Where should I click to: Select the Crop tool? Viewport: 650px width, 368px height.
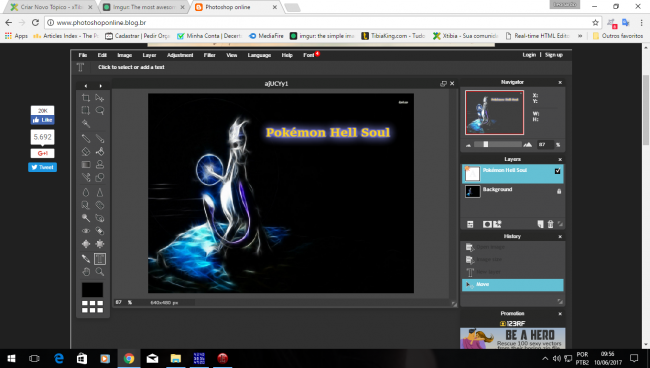point(86,98)
